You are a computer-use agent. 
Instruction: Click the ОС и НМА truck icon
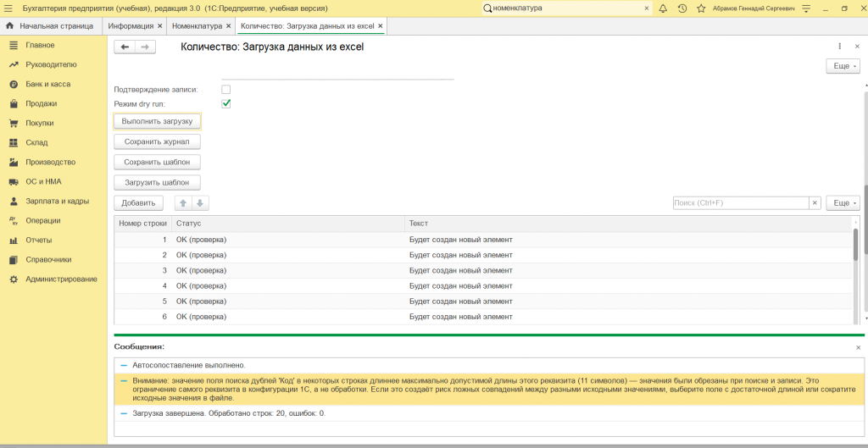[14, 181]
